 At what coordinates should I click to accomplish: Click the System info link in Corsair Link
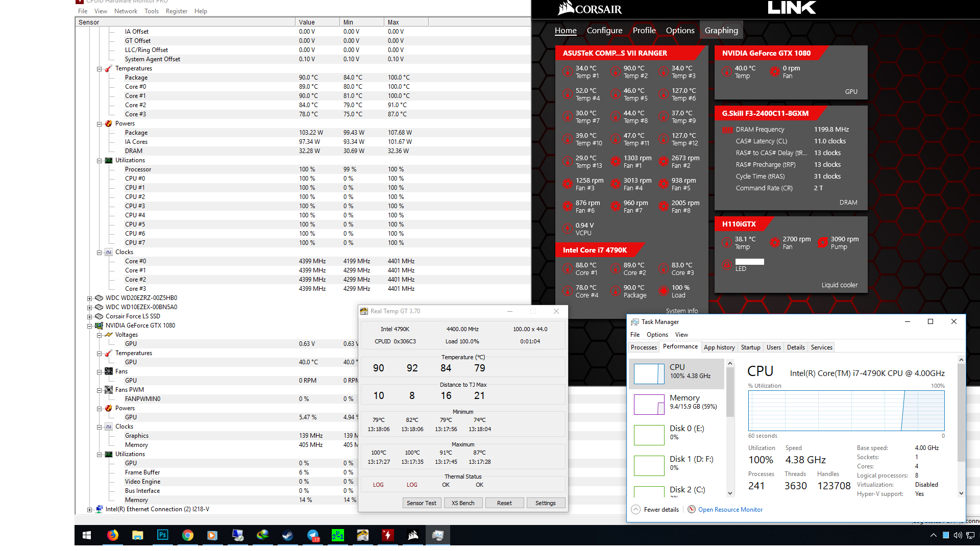click(681, 311)
